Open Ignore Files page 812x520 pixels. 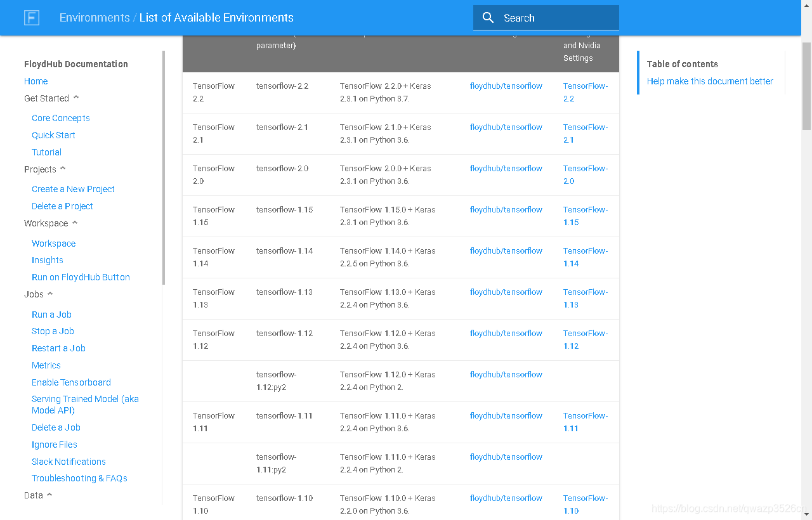coord(55,445)
